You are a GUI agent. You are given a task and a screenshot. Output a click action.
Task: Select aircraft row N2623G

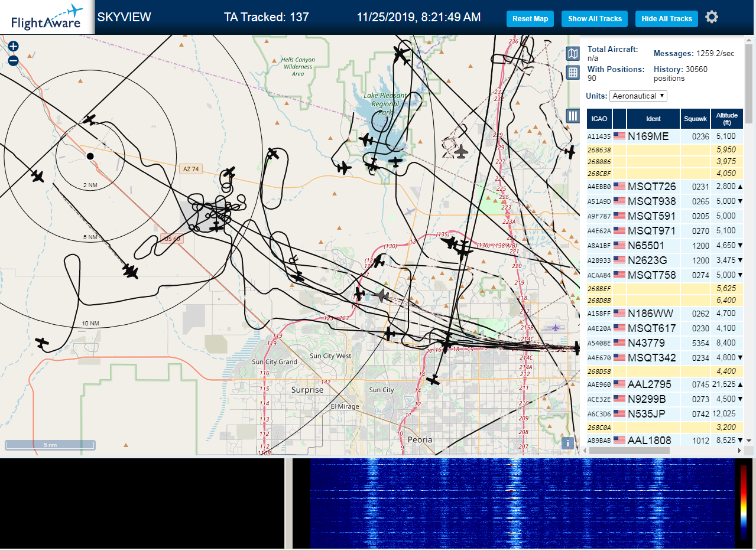click(664, 260)
